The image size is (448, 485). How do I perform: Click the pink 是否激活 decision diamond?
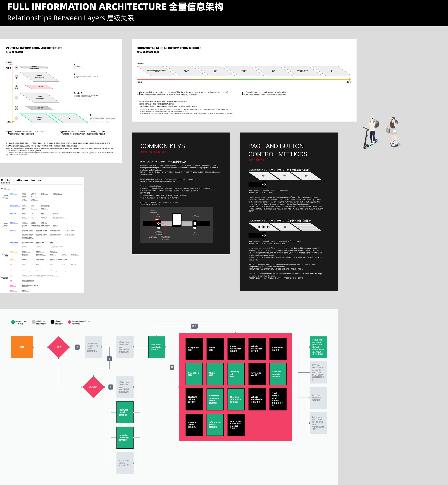[93, 387]
